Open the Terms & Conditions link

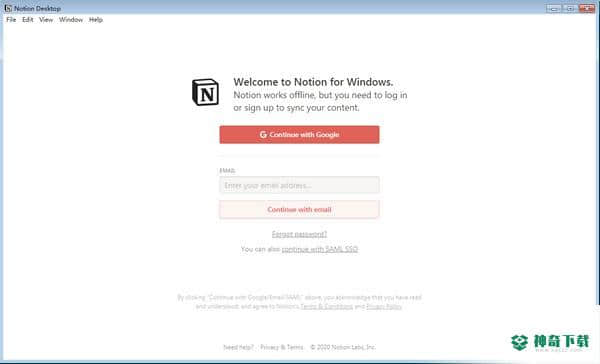coord(326,307)
